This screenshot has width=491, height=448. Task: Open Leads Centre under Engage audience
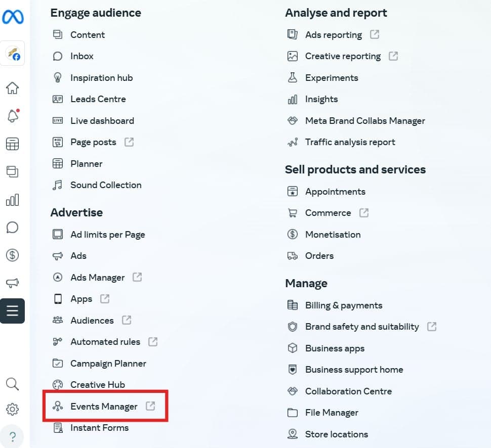[x=98, y=99]
